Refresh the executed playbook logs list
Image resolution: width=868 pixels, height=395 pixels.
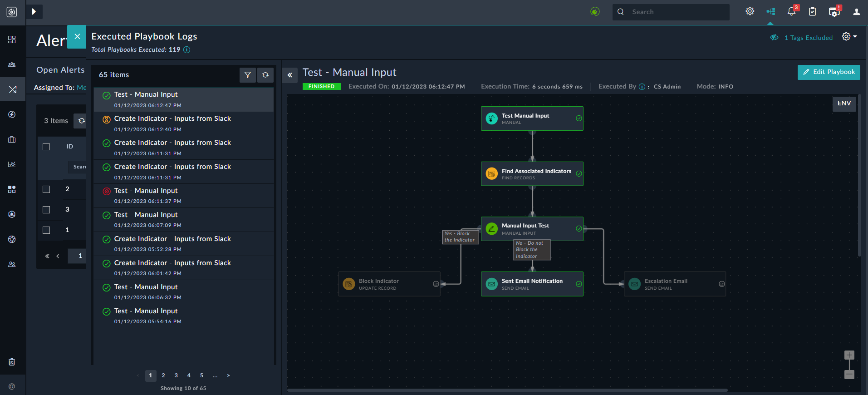pos(265,75)
